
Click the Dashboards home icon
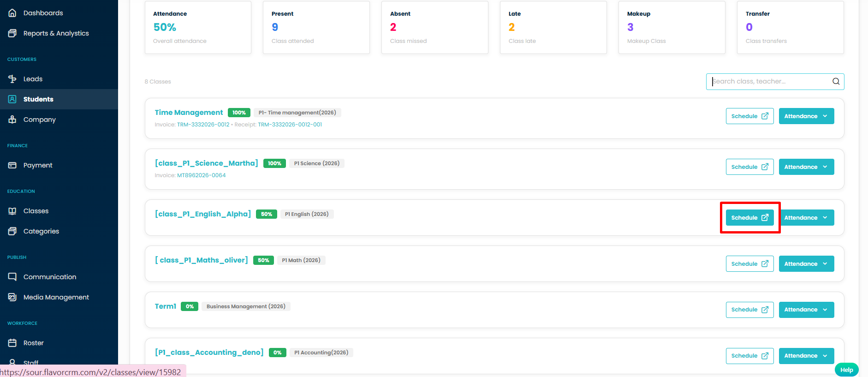pyautogui.click(x=12, y=13)
